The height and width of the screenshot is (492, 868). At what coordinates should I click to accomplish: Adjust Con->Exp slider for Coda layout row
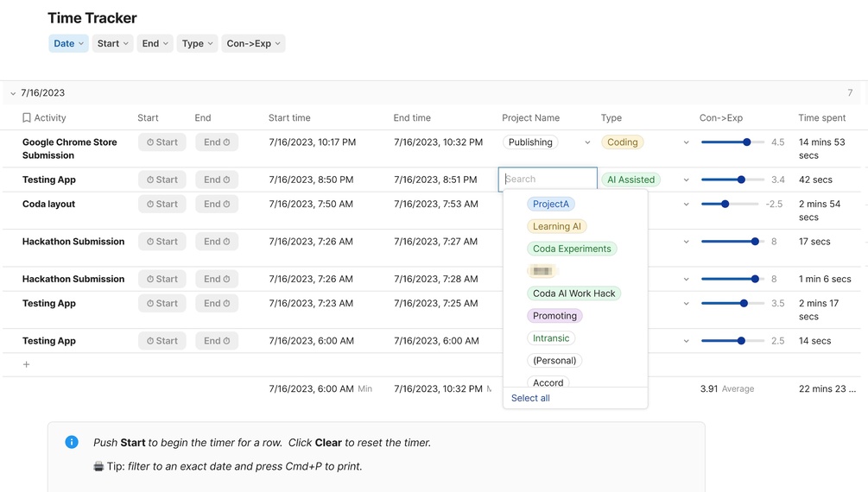[x=725, y=205]
